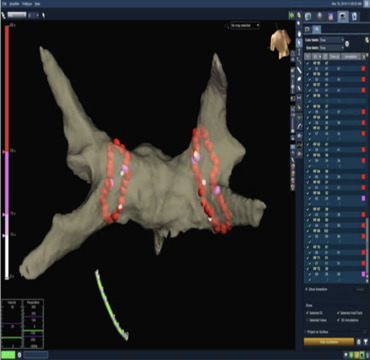This screenshot has height=360, width=370.
Task: Click the small torso orientation model
Action: tap(280, 44)
